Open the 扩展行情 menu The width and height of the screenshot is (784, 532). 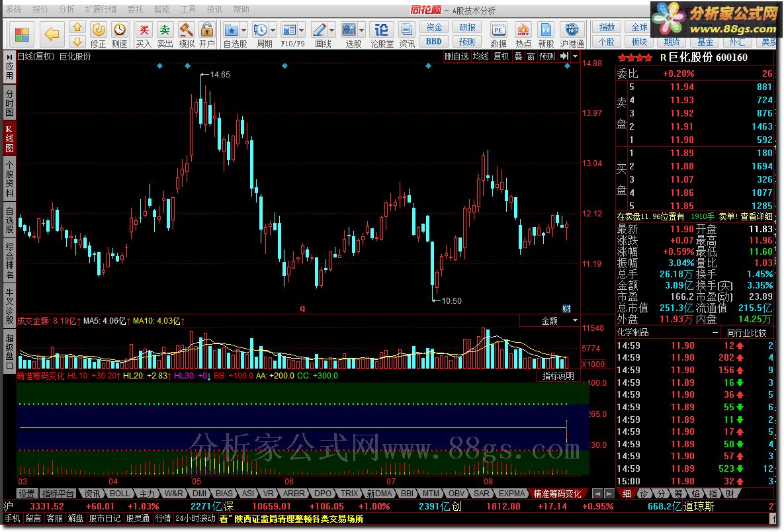[x=101, y=9]
